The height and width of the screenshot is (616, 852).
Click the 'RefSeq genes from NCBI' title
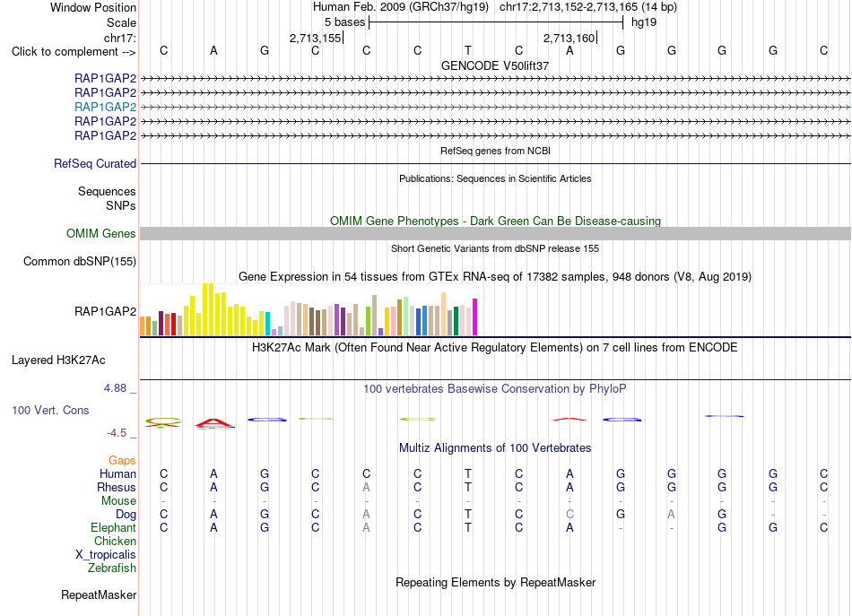coord(496,151)
